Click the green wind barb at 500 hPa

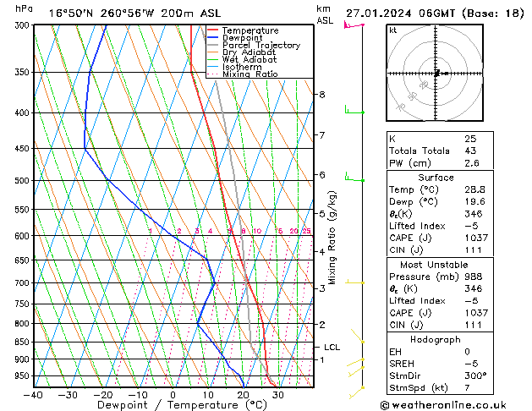tap(354, 177)
